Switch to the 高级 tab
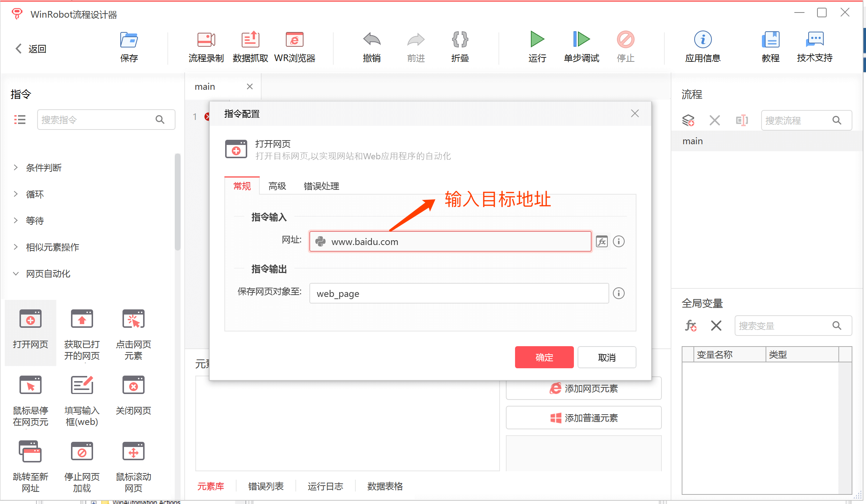This screenshot has height=504, width=866. tap(277, 186)
